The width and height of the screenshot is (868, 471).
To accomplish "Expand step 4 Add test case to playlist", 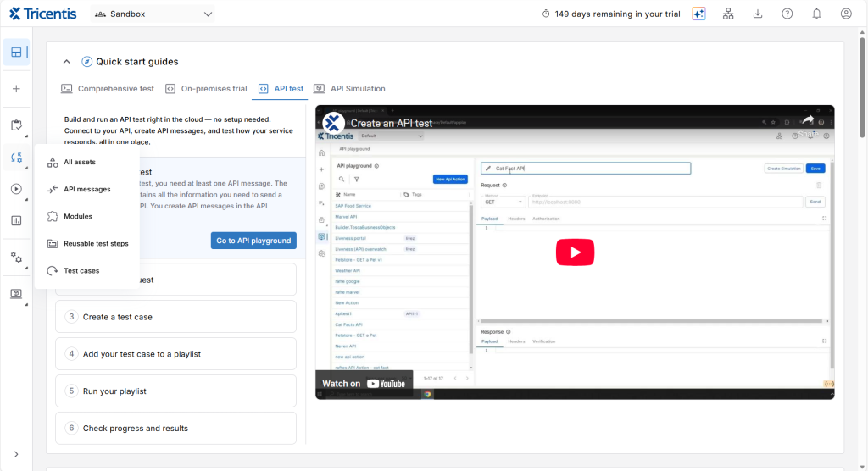I will click(176, 354).
